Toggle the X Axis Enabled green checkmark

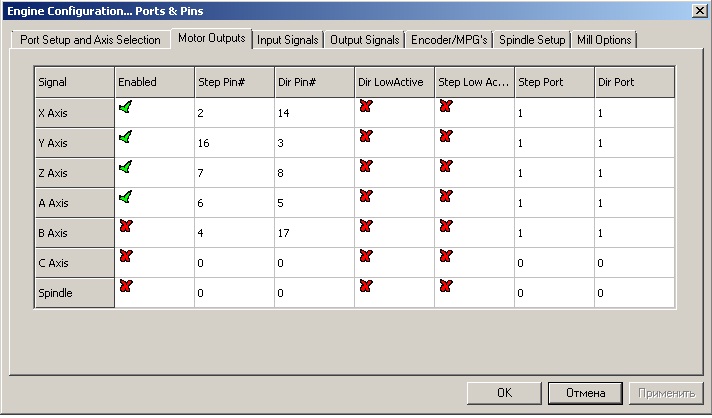click(125, 106)
